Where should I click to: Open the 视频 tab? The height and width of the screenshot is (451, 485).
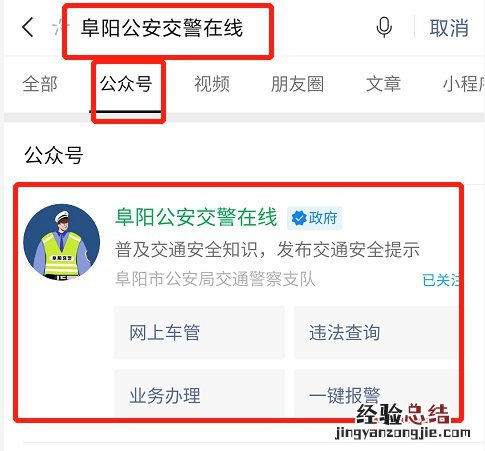(x=212, y=84)
